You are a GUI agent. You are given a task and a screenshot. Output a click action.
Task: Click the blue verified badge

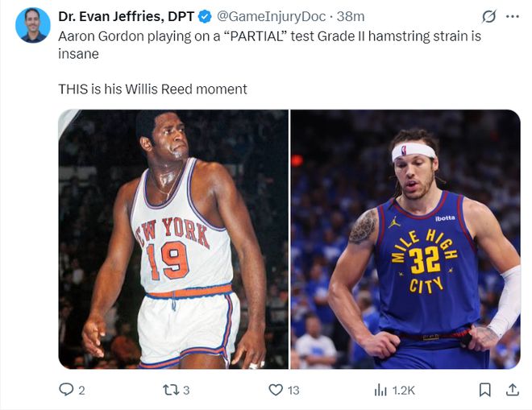tap(206, 16)
